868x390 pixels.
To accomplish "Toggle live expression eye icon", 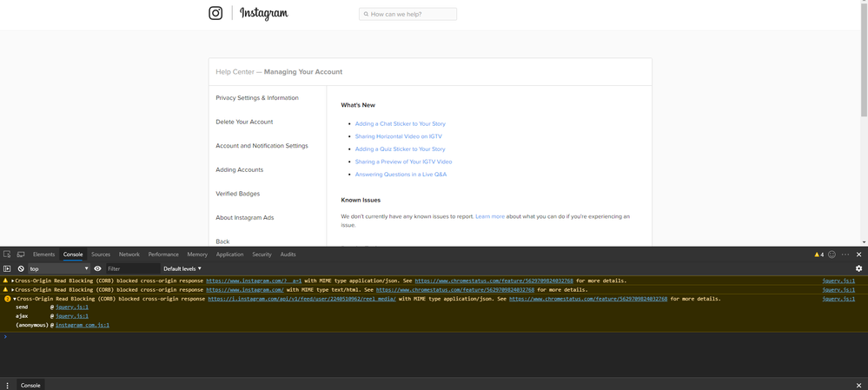I will tap(98, 268).
